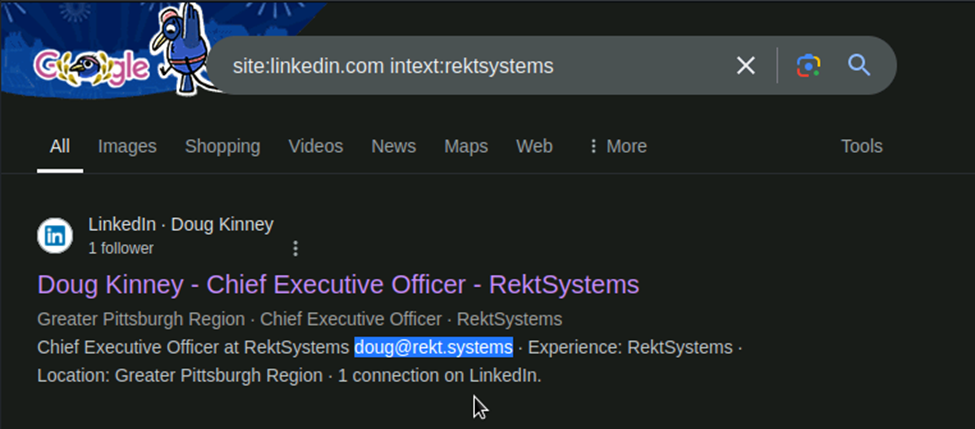Viewport: 975px width, 429px height.
Task: Click the highlighted doug@rekt.systems email
Action: pos(433,347)
